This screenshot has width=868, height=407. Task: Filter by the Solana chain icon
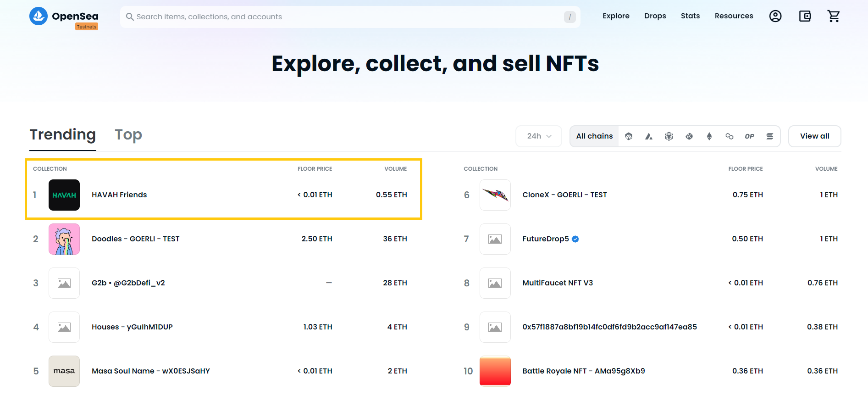pyautogui.click(x=770, y=136)
